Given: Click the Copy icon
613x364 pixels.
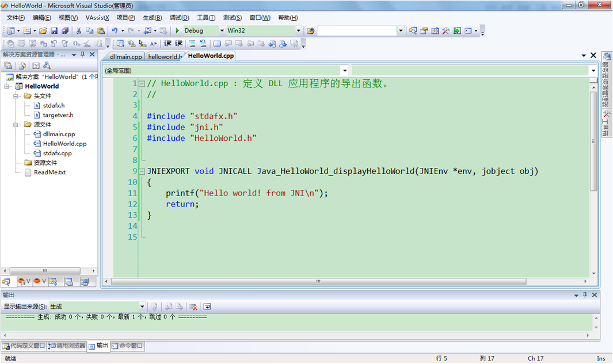Looking at the screenshot, I should pyautogui.click(x=90, y=30).
